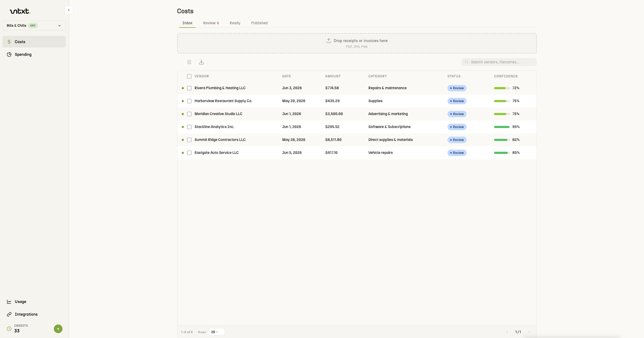The width and height of the screenshot is (644, 338).
Task: Sort by the Category column header
Action: click(x=377, y=76)
